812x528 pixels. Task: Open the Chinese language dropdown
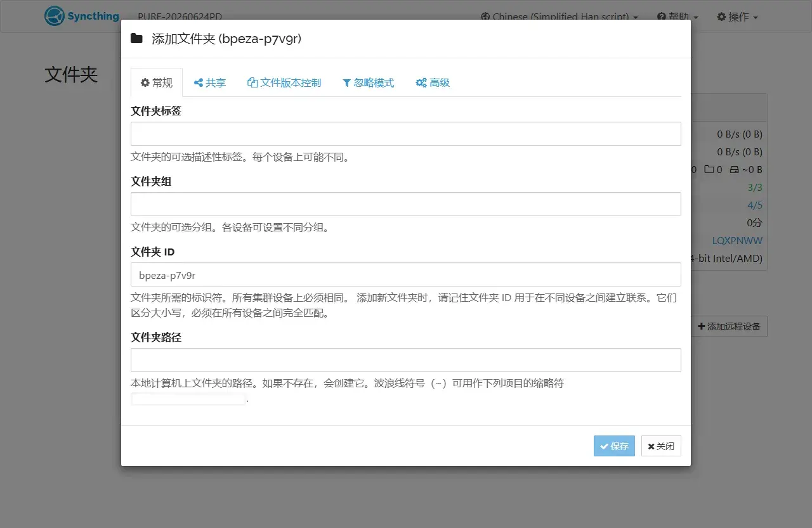559,17
